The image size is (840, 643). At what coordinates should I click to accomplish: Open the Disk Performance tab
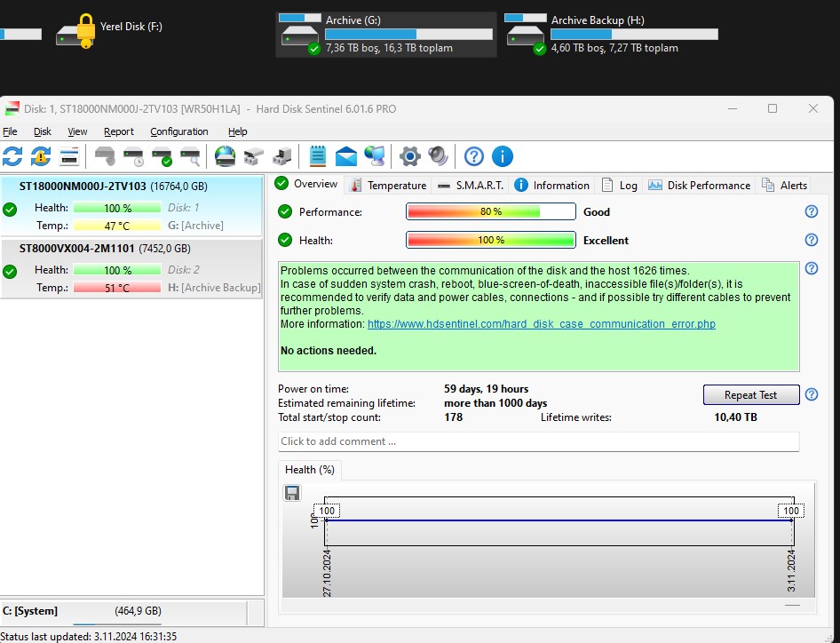click(699, 186)
